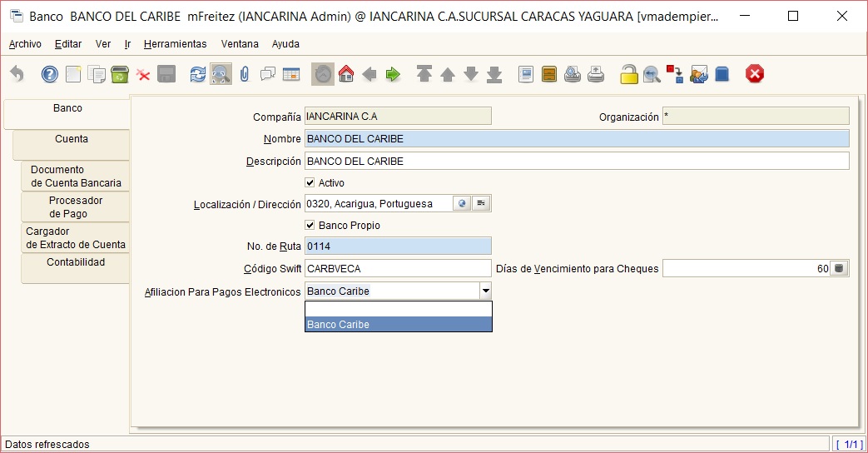
Task: Click the Print preview icon
Action: pos(573,73)
